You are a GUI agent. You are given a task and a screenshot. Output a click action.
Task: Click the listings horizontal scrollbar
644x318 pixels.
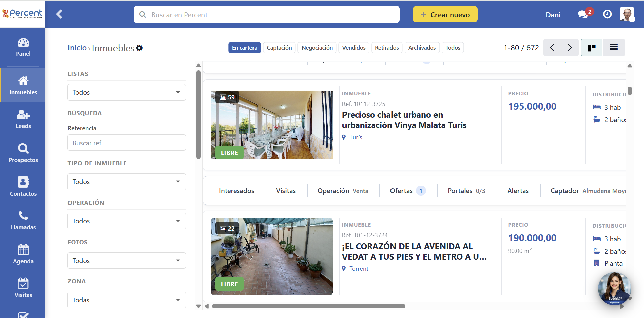coord(308,306)
